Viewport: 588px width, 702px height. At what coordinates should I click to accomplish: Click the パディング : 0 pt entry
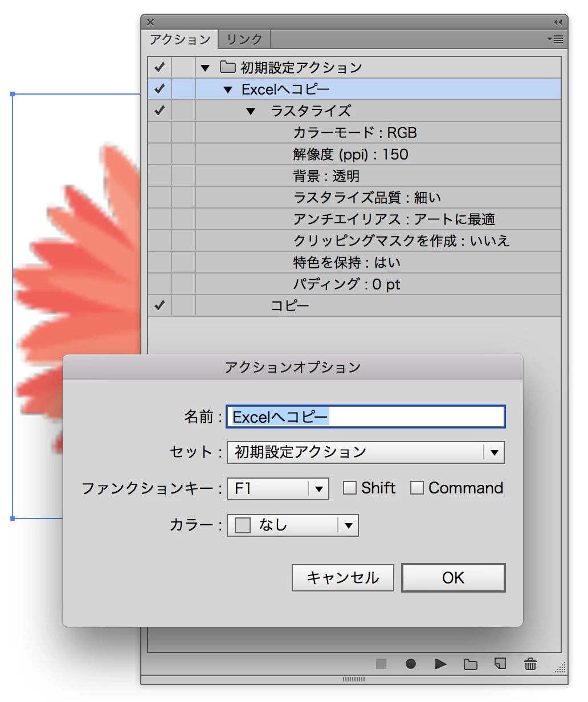[x=346, y=284]
